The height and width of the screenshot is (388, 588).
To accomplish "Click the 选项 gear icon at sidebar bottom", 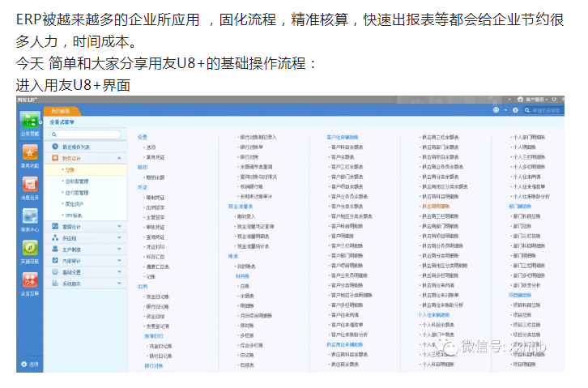I will click(24, 364).
